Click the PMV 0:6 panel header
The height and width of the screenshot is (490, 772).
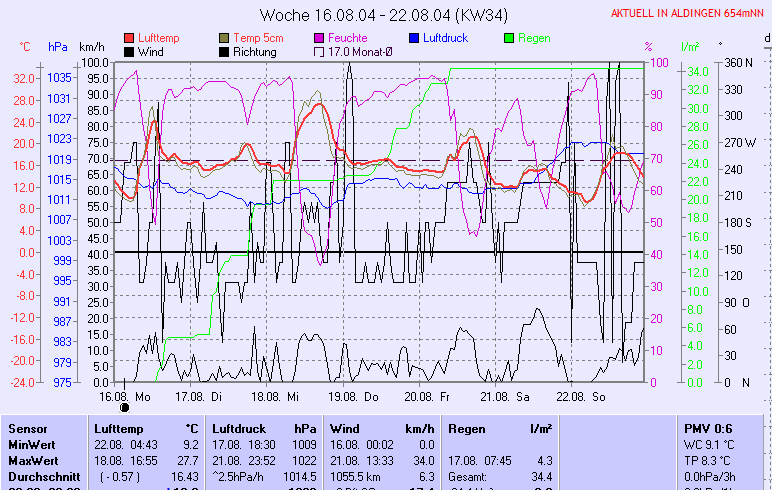(x=706, y=427)
